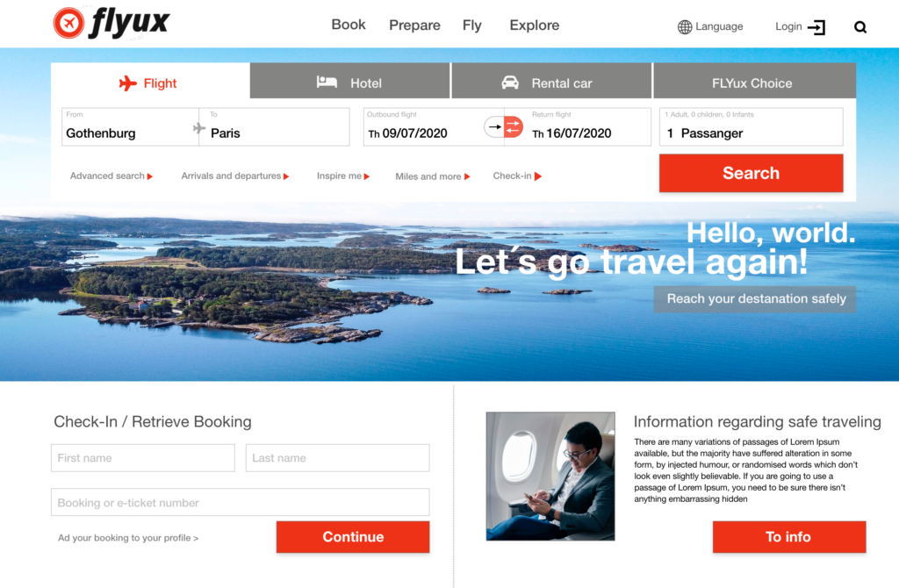Viewport: 899px width, 588px height.
Task: Select the one-way arrow toggle
Action: pyautogui.click(x=494, y=126)
